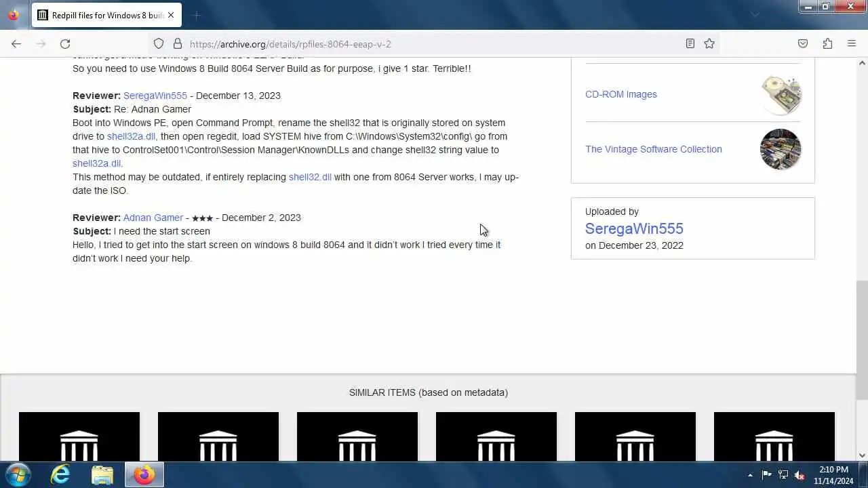Open Windows Explorer folder taskbar icon
This screenshot has height=488, width=868.
click(x=102, y=474)
